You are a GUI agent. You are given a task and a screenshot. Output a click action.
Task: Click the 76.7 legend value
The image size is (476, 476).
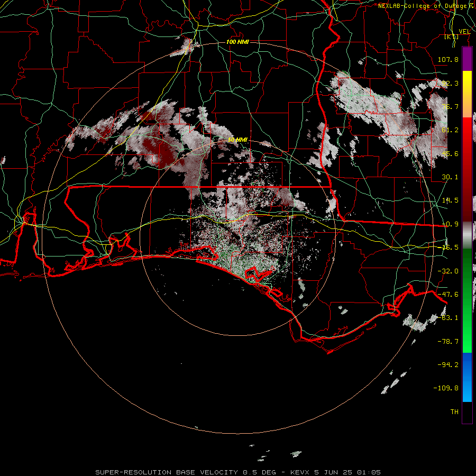coord(450,106)
